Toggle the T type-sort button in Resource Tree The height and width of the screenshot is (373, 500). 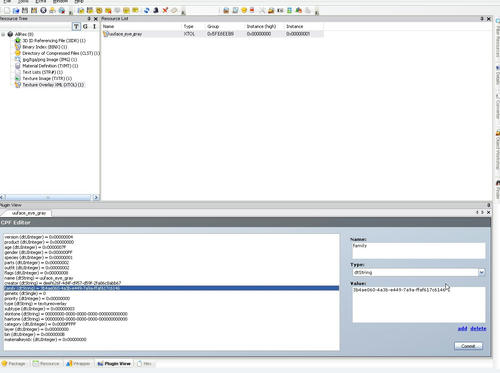(76, 26)
